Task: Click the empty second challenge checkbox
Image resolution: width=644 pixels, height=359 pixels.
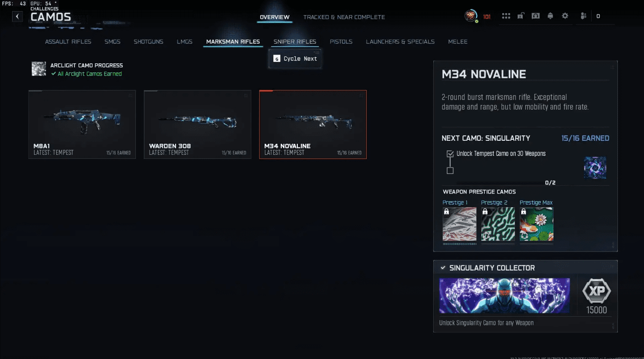Action: pyautogui.click(x=450, y=171)
